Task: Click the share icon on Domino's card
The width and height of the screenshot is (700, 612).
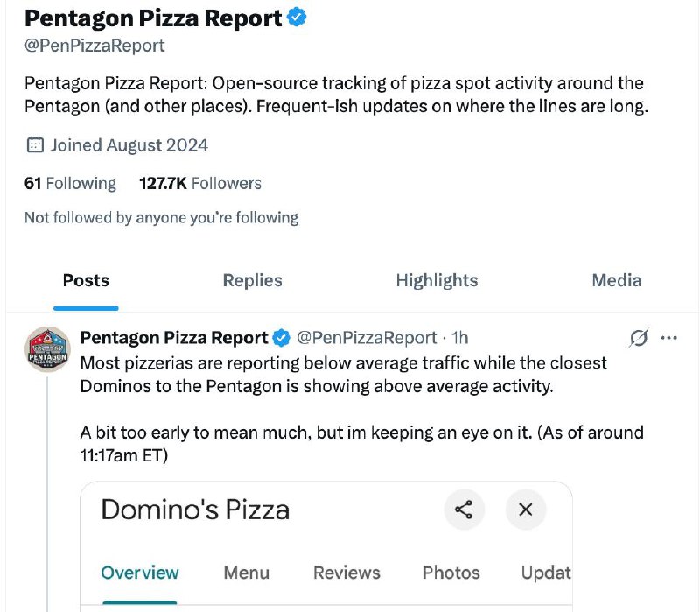Action: (464, 510)
